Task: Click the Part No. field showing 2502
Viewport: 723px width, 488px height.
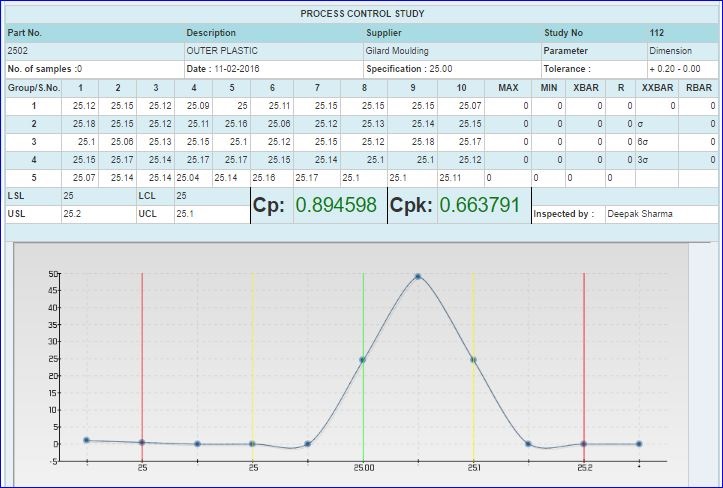Action: point(90,50)
